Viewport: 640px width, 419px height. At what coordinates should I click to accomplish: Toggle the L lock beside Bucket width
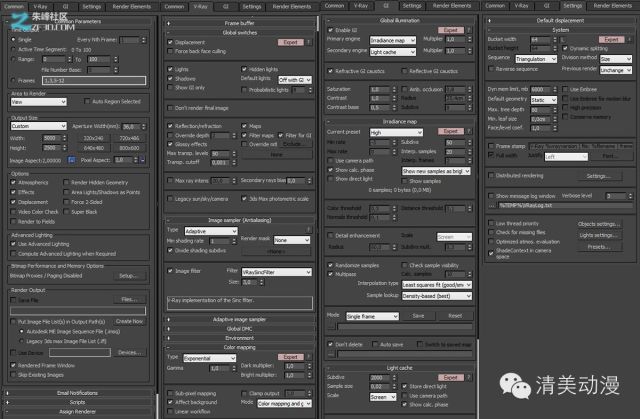coord(562,40)
